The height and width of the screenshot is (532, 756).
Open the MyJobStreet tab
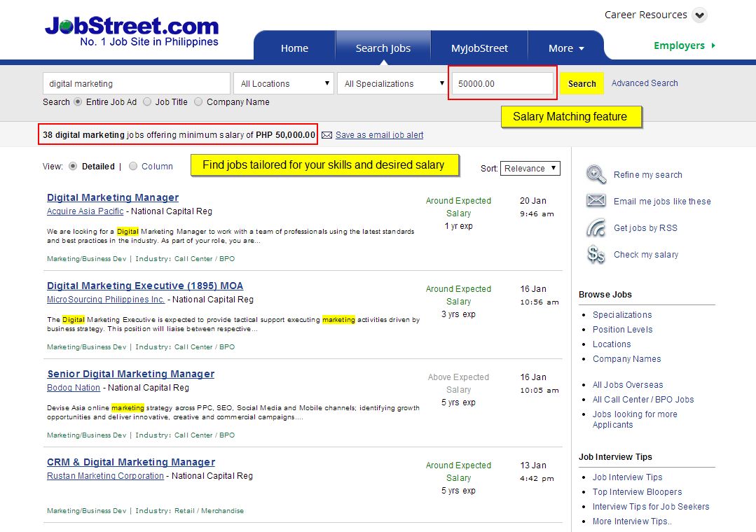point(479,48)
